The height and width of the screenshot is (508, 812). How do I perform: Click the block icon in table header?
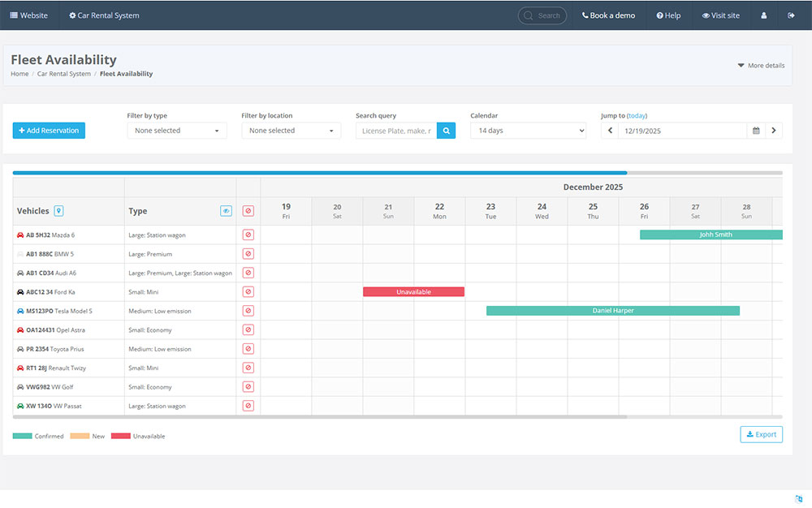[x=248, y=211]
